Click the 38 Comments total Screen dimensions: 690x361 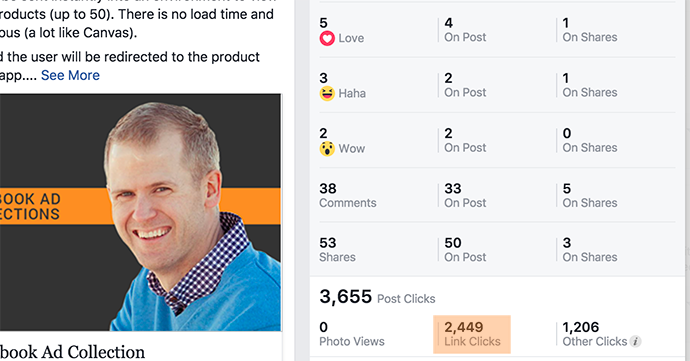point(348,195)
